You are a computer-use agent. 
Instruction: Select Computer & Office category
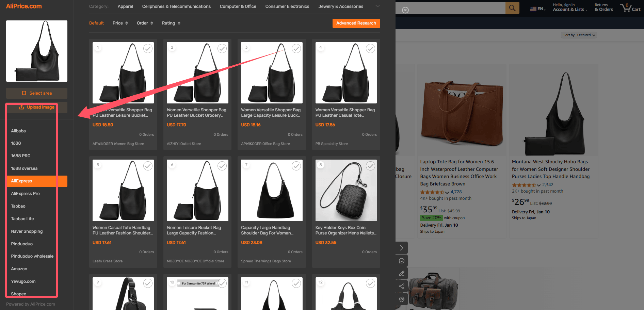tap(238, 6)
